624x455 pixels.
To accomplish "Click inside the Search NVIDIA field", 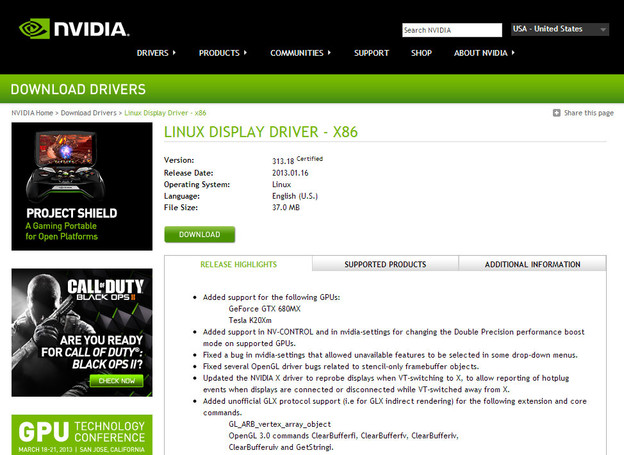I will pyautogui.click(x=452, y=30).
